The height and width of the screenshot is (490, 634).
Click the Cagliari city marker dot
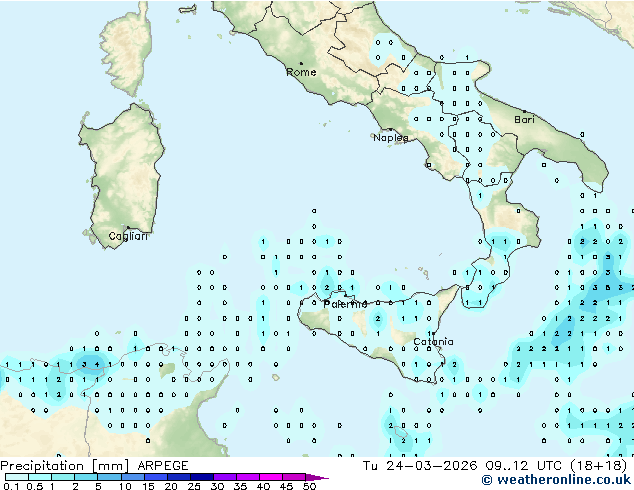point(128,227)
